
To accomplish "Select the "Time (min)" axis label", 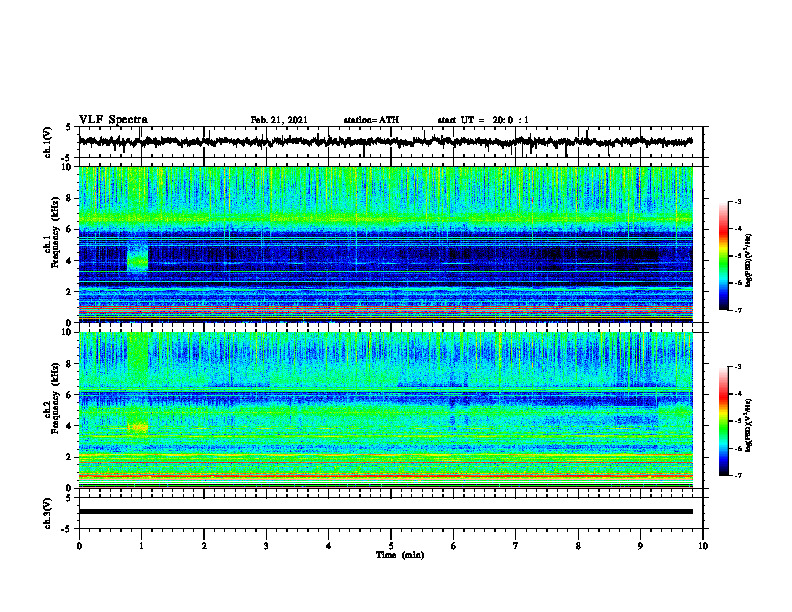I will [x=400, y=555].
